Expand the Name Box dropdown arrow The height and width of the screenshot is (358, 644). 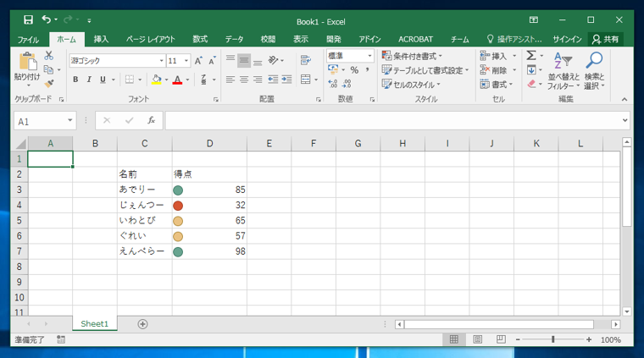click(x=69, y=120)
